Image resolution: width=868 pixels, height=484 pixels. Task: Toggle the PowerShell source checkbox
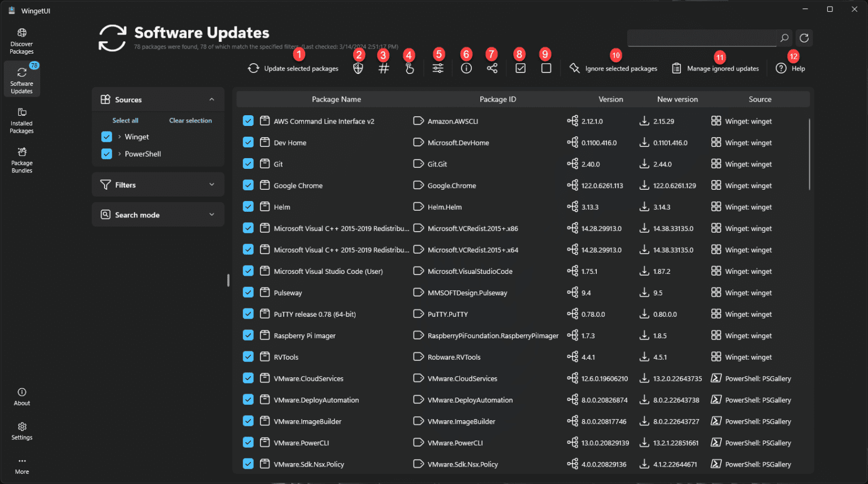[x=107, y=153]
